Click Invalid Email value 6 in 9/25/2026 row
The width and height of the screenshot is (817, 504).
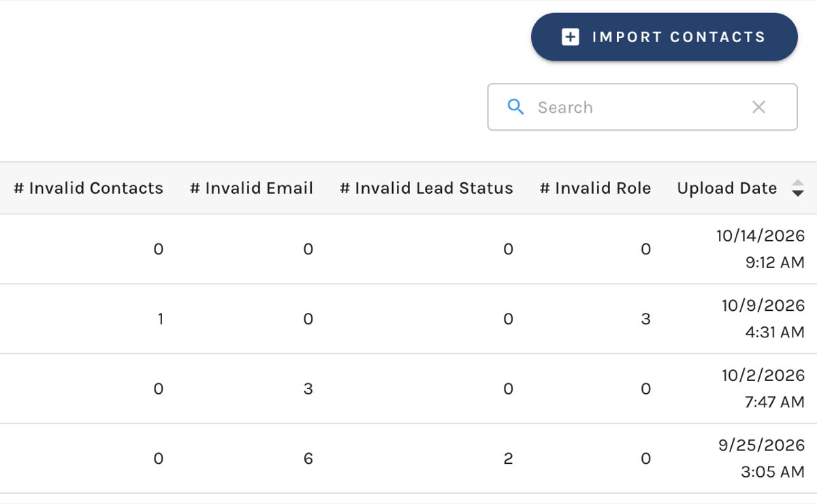click(x=308, y=459)
